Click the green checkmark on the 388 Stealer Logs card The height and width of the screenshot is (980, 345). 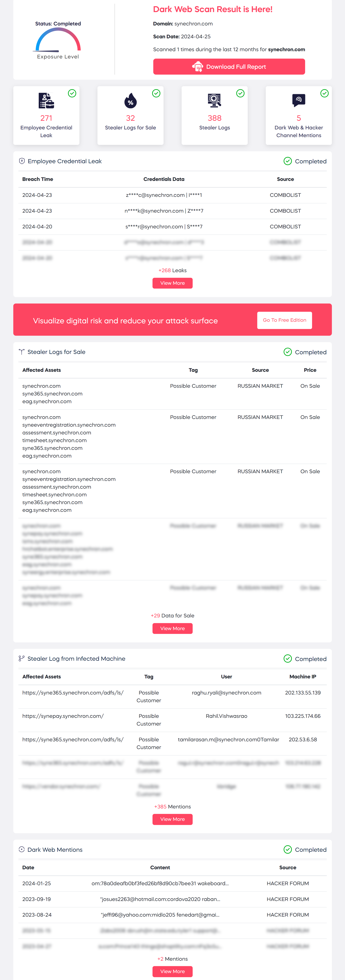(x=240, y=93)
